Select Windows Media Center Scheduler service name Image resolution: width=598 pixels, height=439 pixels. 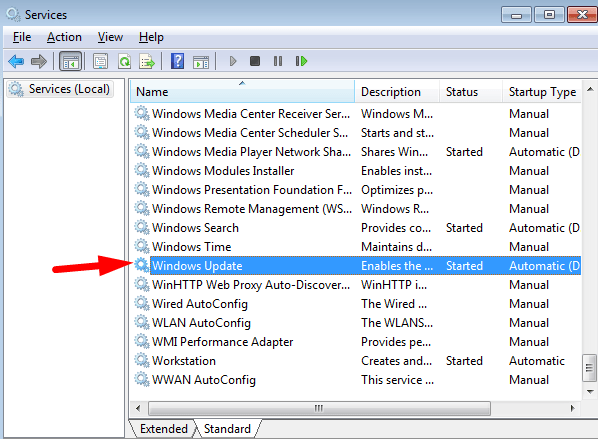point(250,133)
